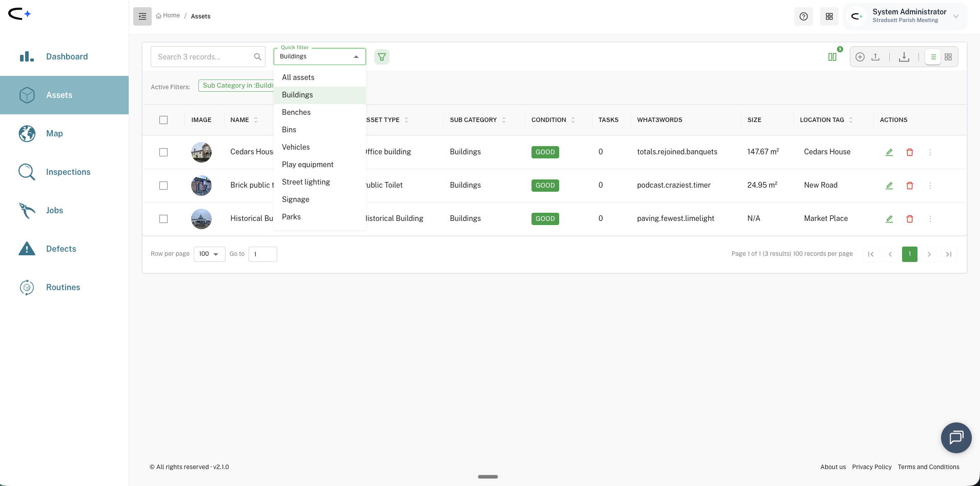Screen dimensions: 980x486
Task: Delete the Brick public toilet asset
Action: tap(910, 186)
